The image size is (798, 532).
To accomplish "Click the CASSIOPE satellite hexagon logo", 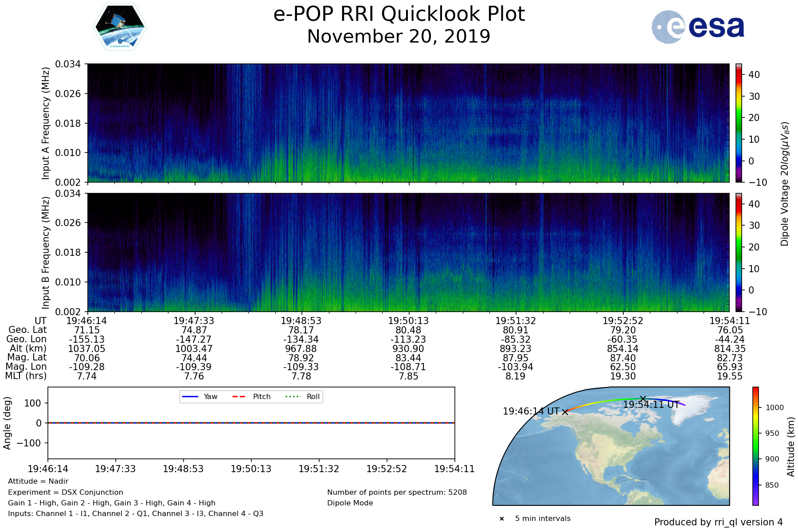I will (120, 27).
